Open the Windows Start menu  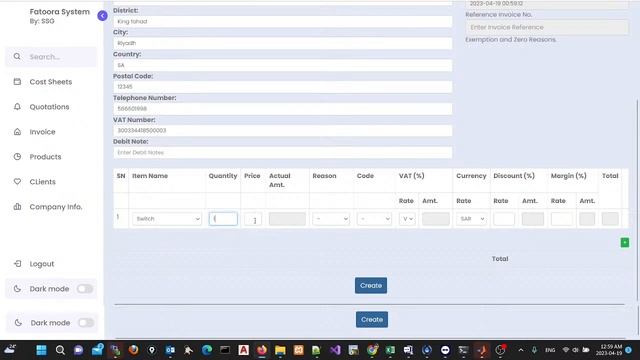[x=41, y=350]
